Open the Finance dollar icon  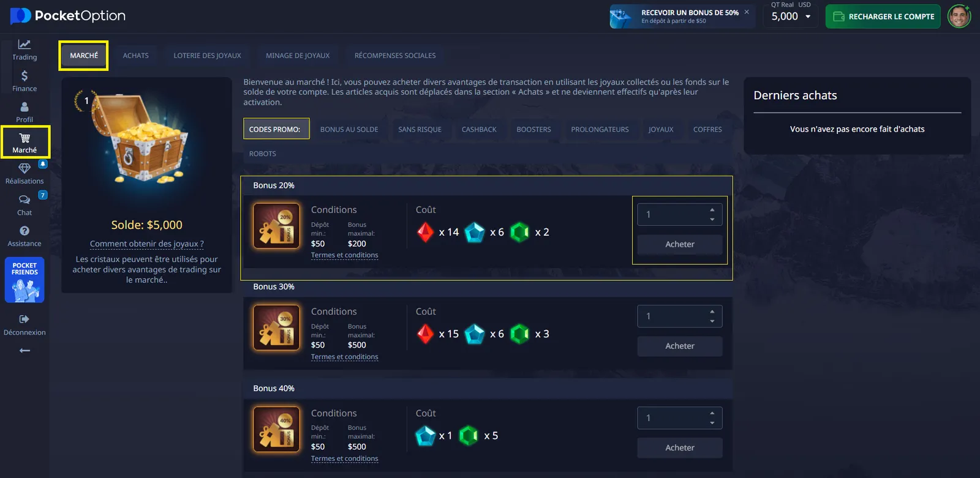pyautogui.click(x=24, y=76)
